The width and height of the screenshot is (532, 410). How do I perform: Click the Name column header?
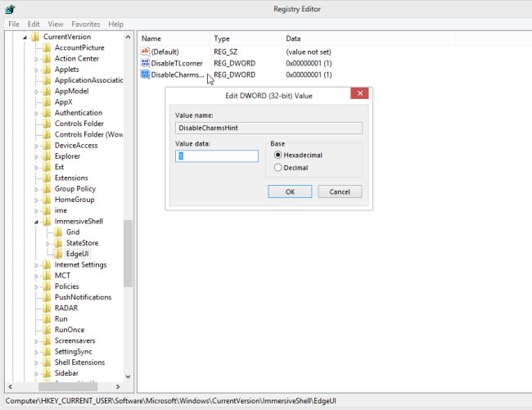[x=174, y=38]
